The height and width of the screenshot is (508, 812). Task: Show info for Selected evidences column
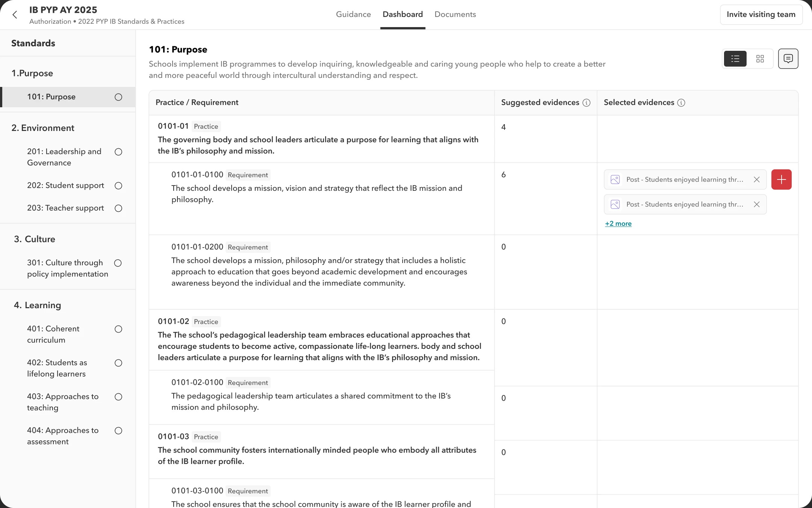click(x=681, y=103)
